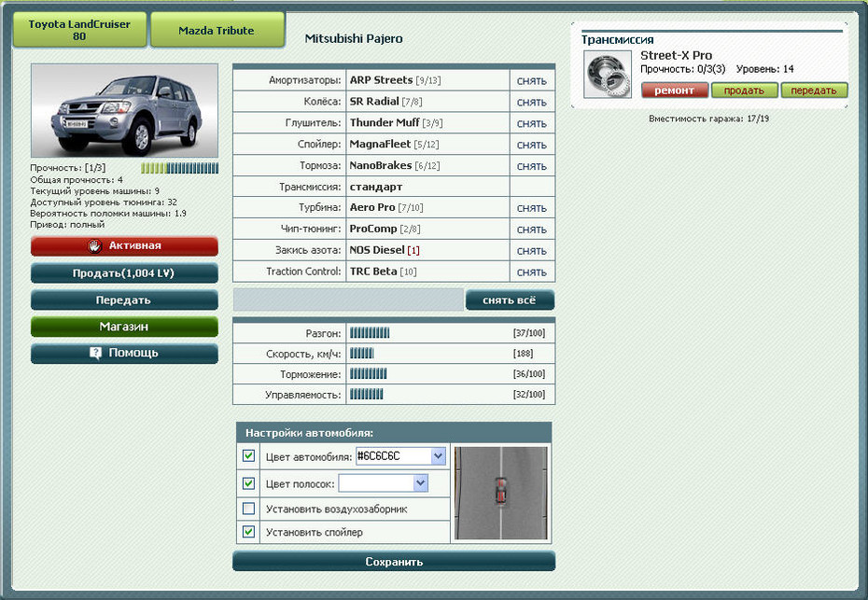Click the Thunder Muff part name
This screenshot has width=868, height=600.
[385, 122]
